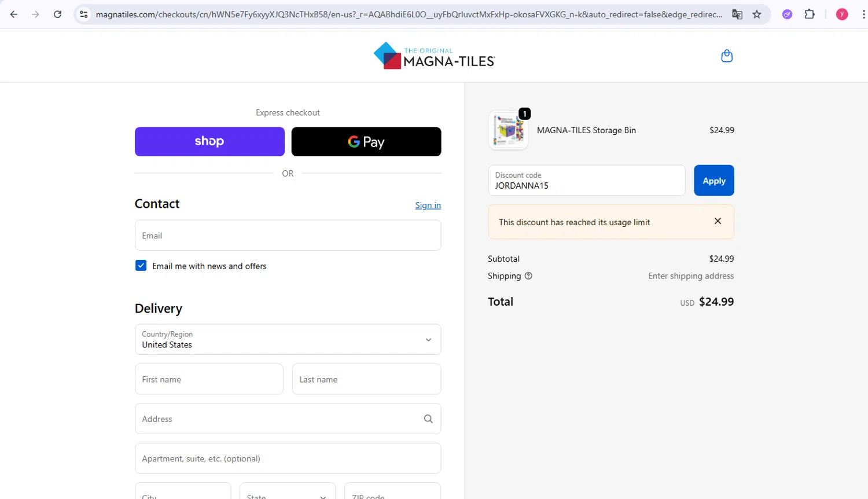The image size is (868, 499).
Task: Focus the Last name field
Action: pyautogui.click(x=366, y=379)
